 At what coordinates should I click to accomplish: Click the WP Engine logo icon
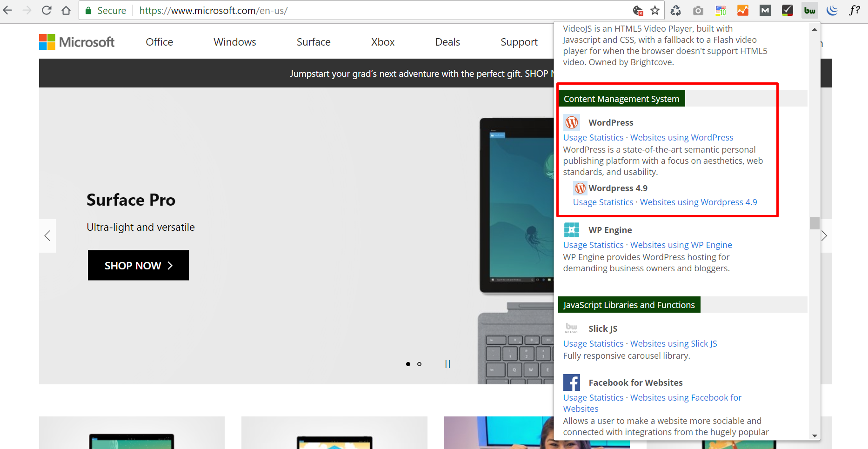tap(572, 230)
